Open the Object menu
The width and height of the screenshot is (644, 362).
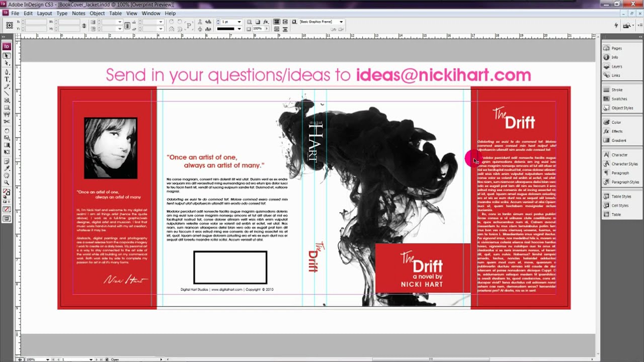pyautogui.click(x=97, y=13)
